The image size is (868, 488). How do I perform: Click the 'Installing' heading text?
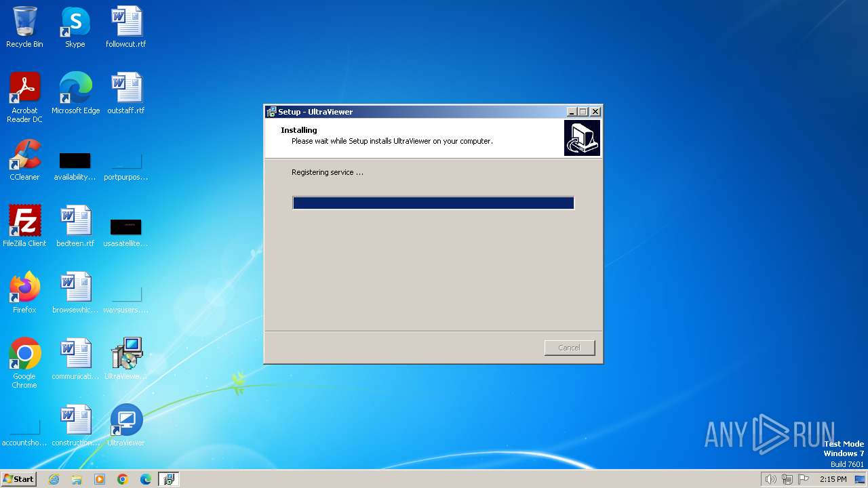(299, 130)
